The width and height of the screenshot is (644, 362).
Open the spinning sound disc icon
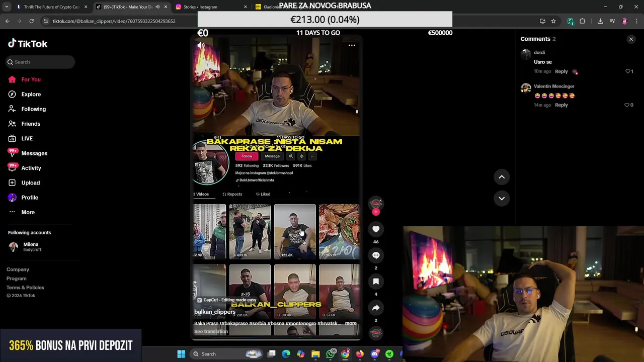[x=376, y=333]
